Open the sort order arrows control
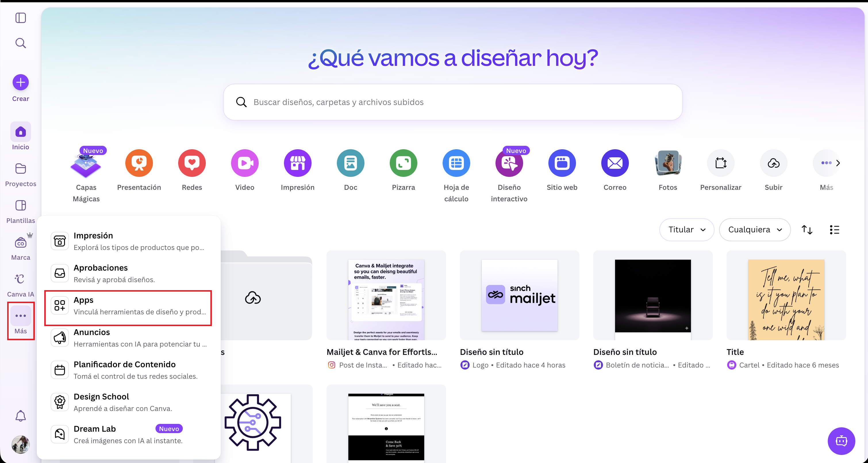This screenshot has height=463, width=868. [807, 230]
